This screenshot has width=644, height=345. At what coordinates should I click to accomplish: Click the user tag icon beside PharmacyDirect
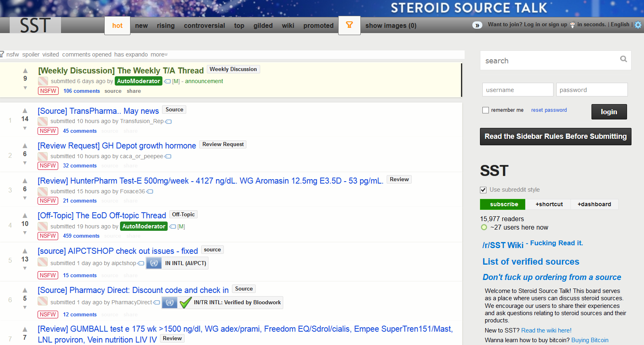157,303
